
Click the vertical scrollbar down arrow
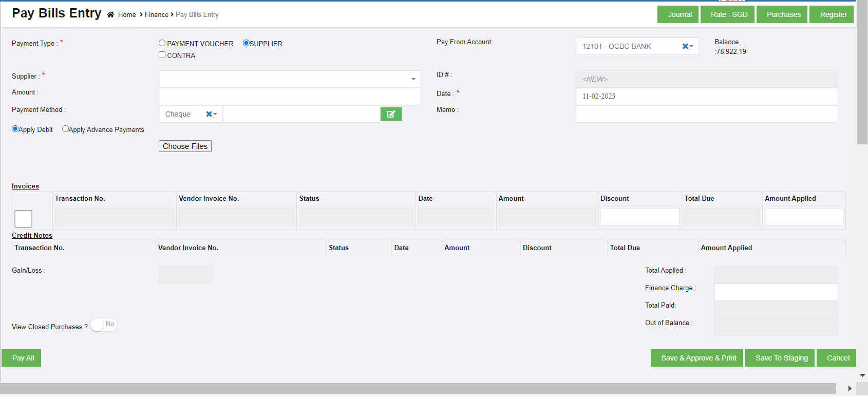pos(862,375)
